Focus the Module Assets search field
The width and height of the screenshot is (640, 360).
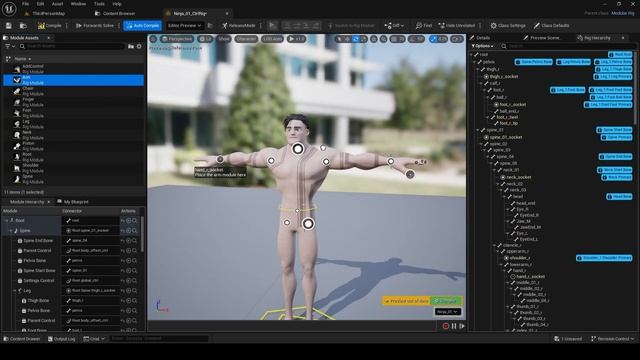click(x=72, y=46)
